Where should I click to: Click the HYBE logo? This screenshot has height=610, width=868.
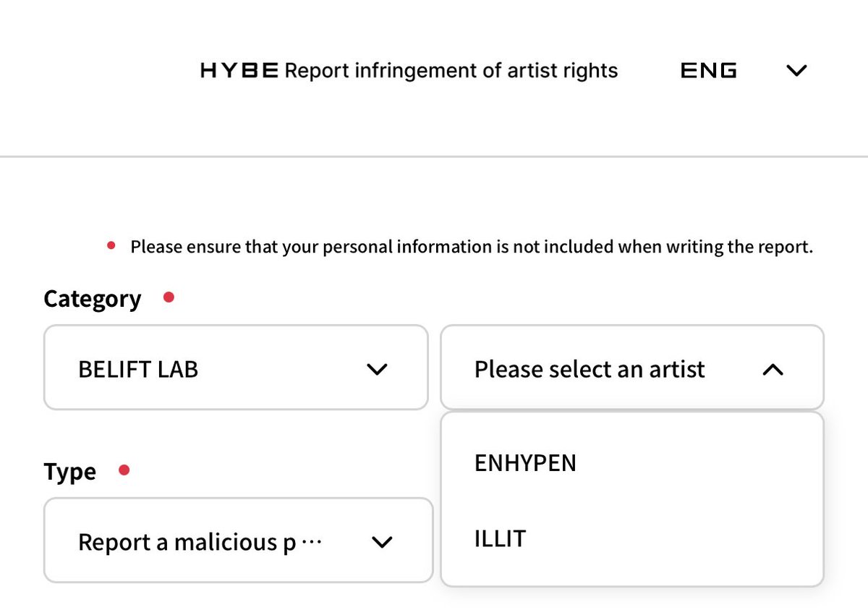[x=239, y=71]
